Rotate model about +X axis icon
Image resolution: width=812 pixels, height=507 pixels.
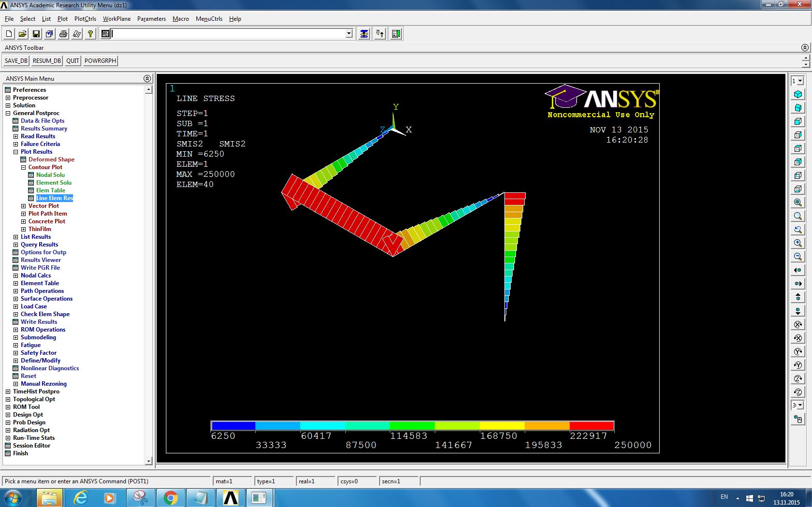tap(797, 324)
